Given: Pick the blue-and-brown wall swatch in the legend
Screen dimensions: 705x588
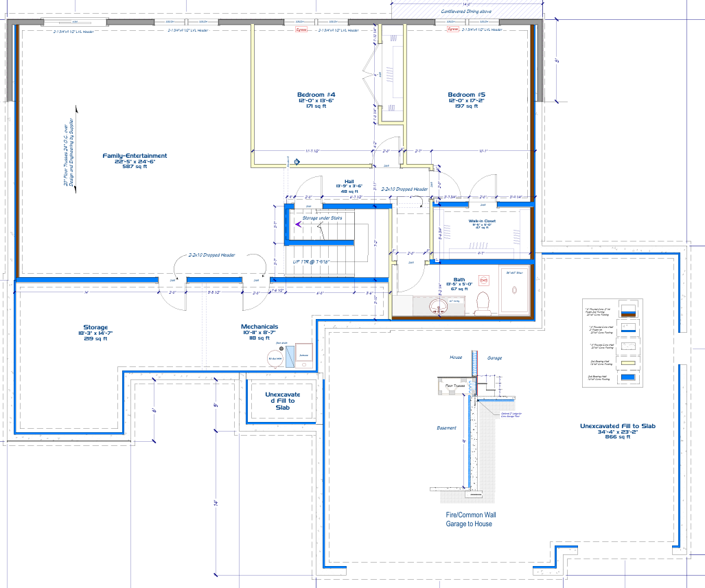Looking at the screenshot, I should click(x=627, y=311).
